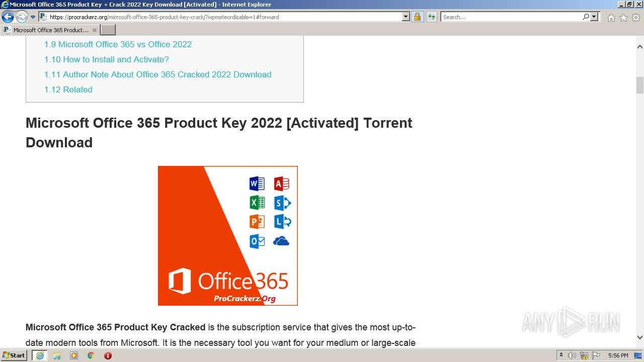The width and height of the screenshot is (644, 362).
Task: Click the browser Back arrow button
Action: coord(8,17)
